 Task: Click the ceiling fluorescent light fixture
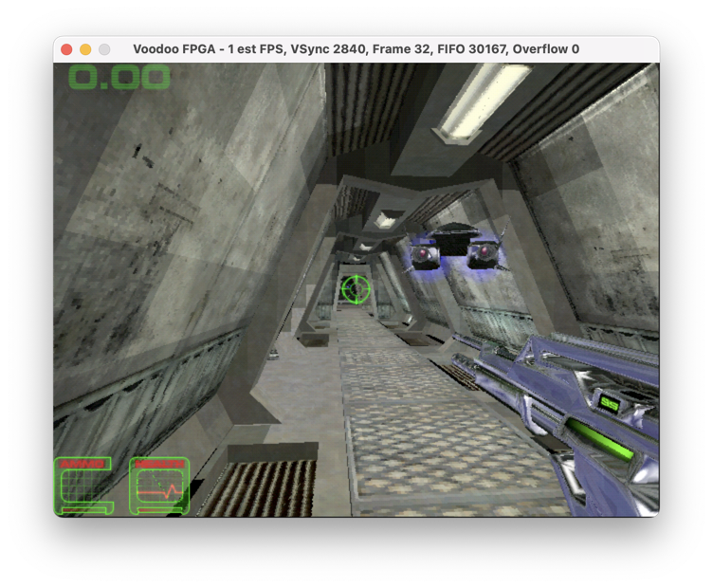[x=483, y=101]
